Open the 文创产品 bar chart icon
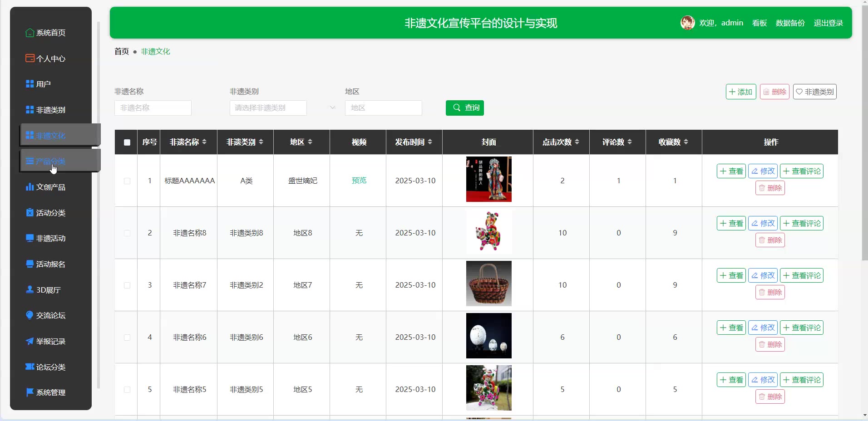The height and width of the screenshot is (421, 868). (x=30, y=187)
